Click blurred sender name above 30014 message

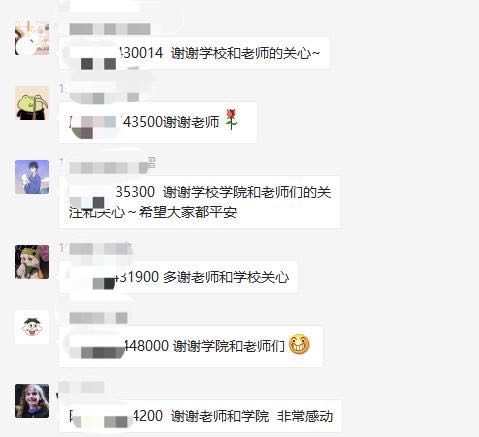pyautogui.click(x=110, y=29)
